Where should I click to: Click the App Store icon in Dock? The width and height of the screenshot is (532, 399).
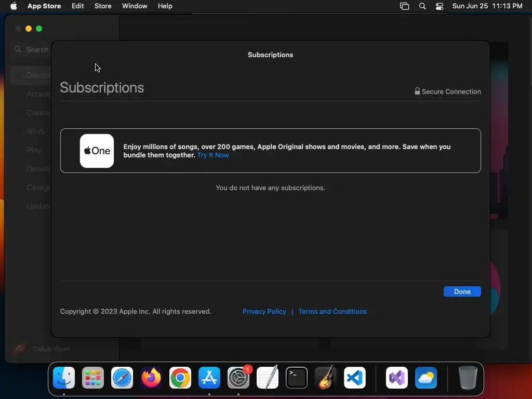coord(209,377)
